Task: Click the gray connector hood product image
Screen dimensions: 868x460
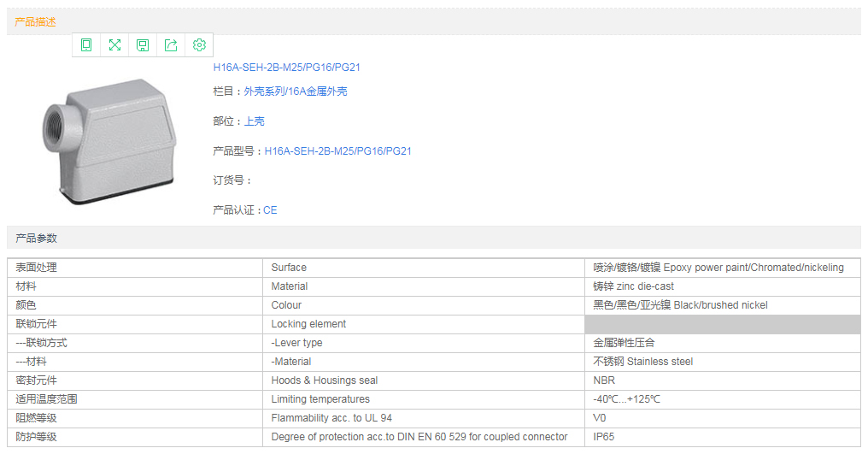Action: (108, 141)
